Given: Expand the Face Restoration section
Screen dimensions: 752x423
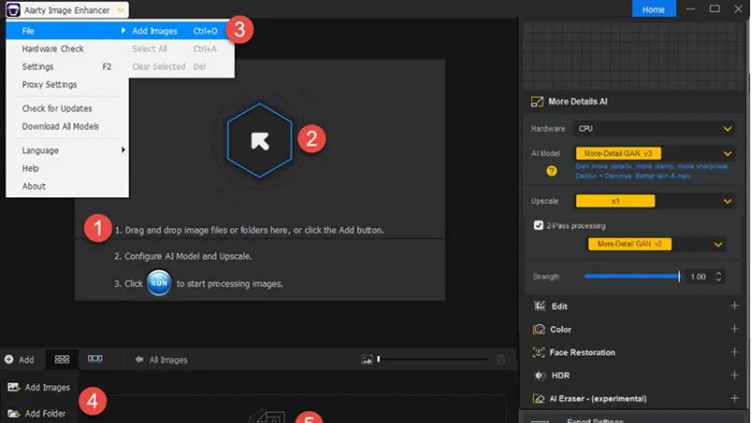Looking at the screenshot, I should tap(734, 352).
